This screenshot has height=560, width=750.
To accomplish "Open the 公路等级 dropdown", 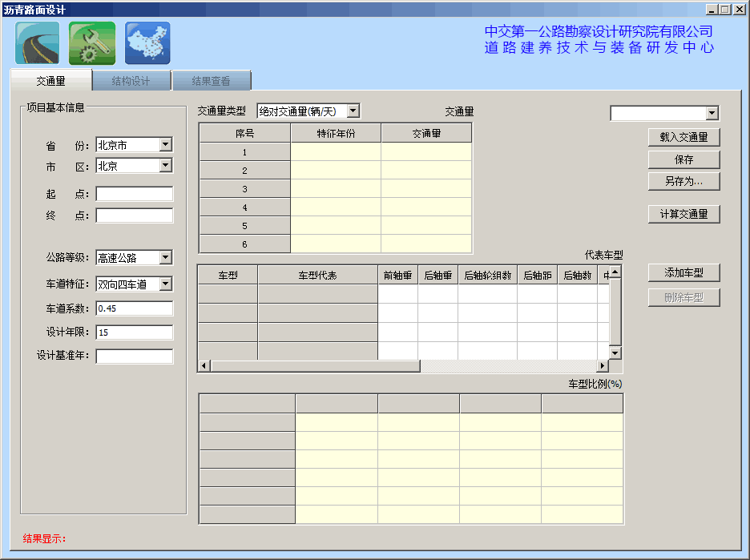I will pos(165,258).
